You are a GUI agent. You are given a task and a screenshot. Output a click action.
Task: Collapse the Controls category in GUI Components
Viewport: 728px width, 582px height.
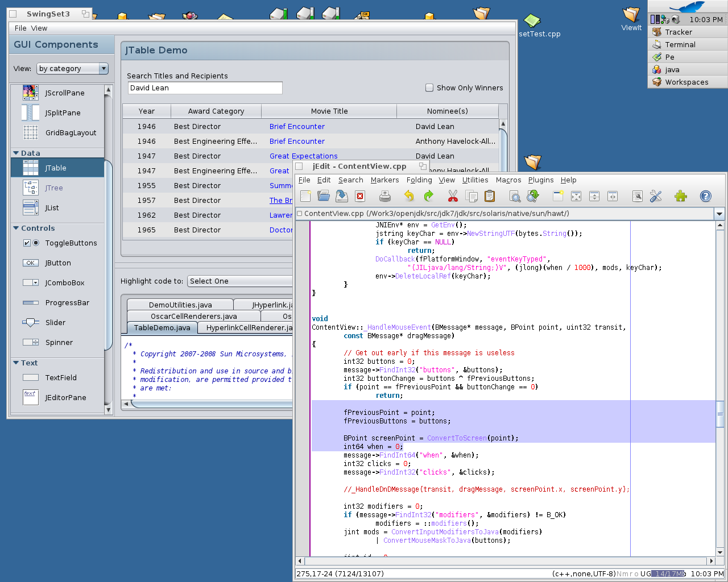point(16,228)
